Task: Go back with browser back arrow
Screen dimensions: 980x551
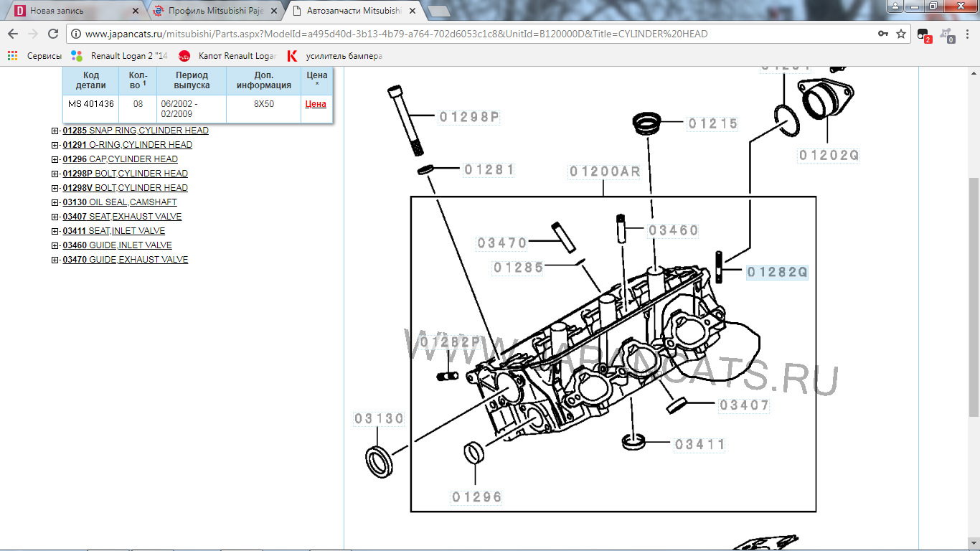Action: (x=13, y=34)
